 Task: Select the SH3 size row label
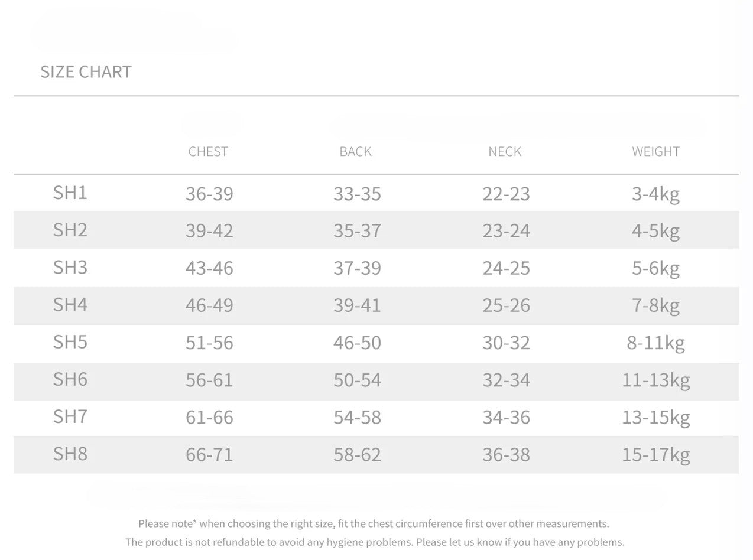(x=70, y=267)
